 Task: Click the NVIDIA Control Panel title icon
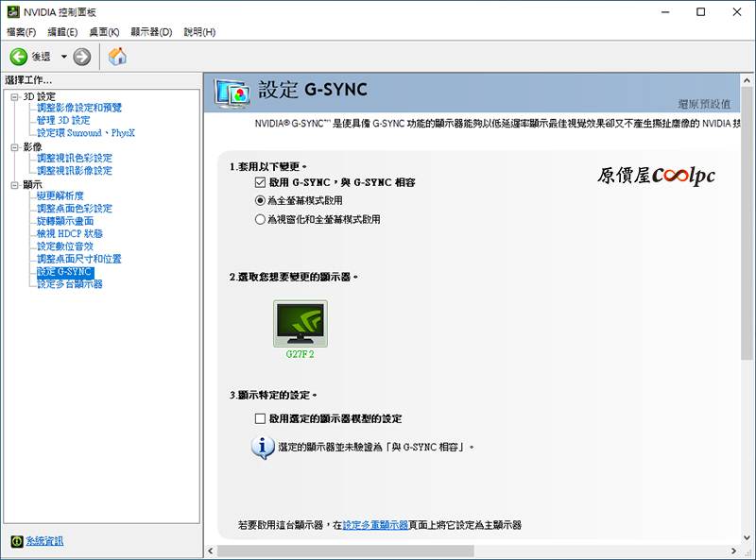(13, 11)
